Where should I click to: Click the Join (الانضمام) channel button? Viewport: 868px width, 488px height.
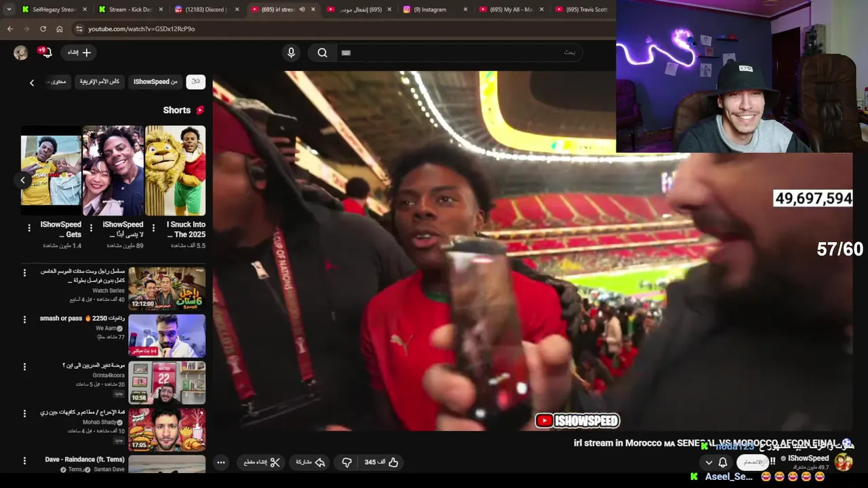click(753, 462)
